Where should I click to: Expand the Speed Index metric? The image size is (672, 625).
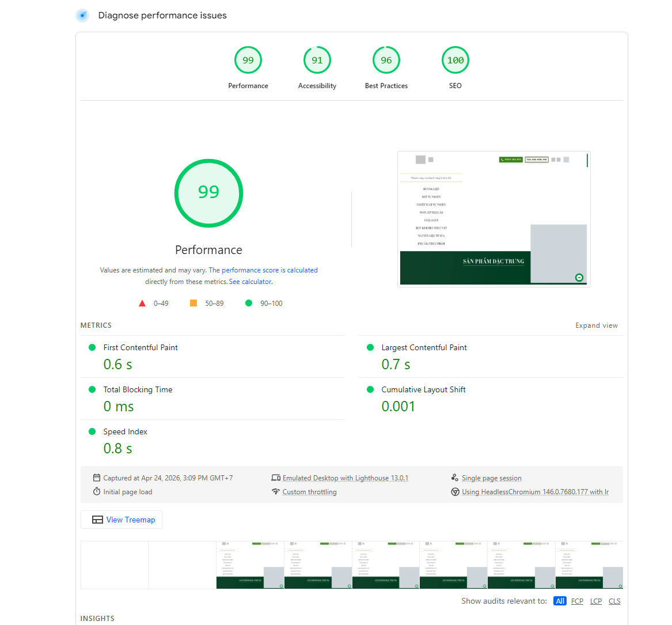click(212, 441)
